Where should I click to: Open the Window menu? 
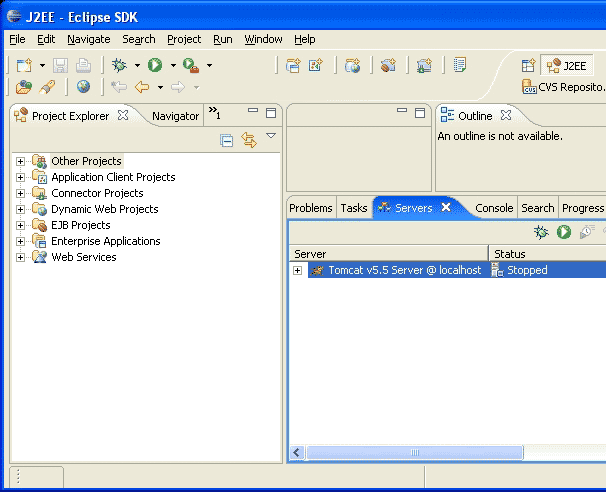pyautogui.click(x=263, y=39)
